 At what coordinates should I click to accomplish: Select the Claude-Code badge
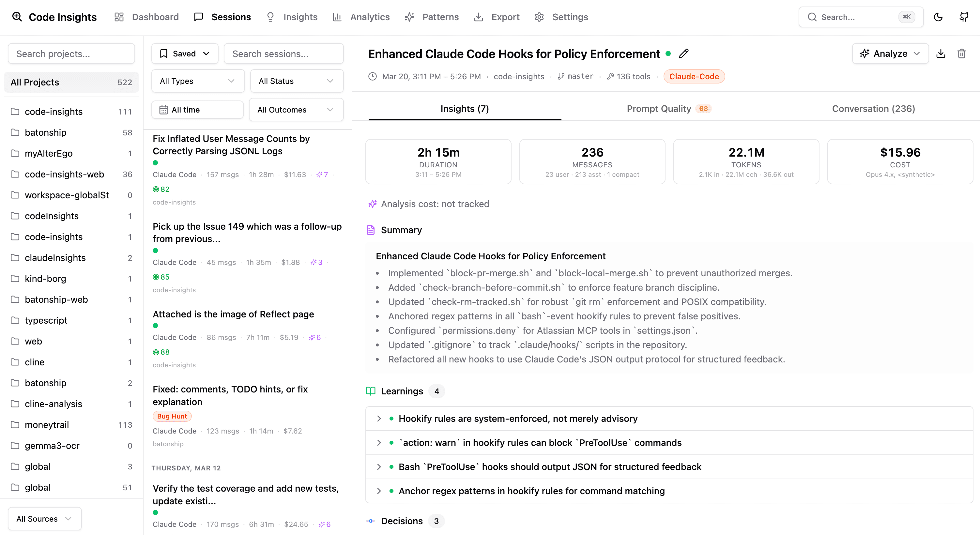pyautogui.click(x=694, y=76)
